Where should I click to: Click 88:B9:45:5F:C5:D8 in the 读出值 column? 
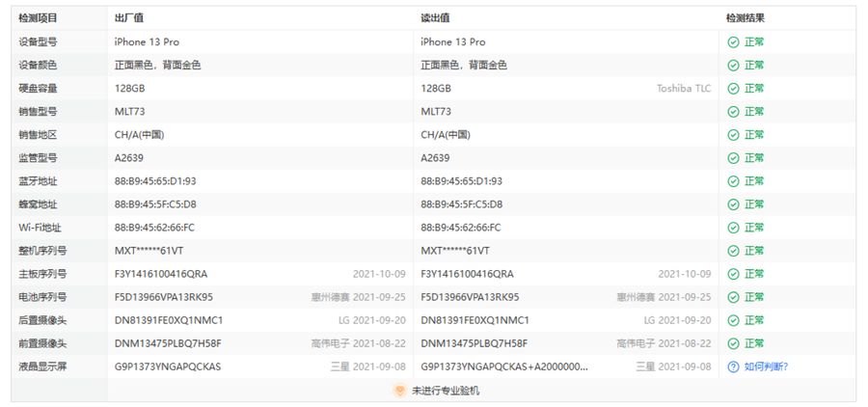point(462,204)
